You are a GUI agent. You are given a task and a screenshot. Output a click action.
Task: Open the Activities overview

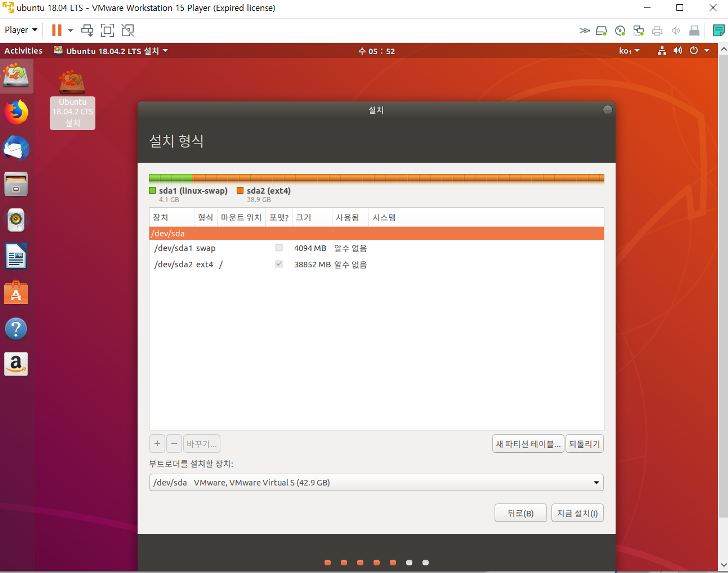pos(23,51)
